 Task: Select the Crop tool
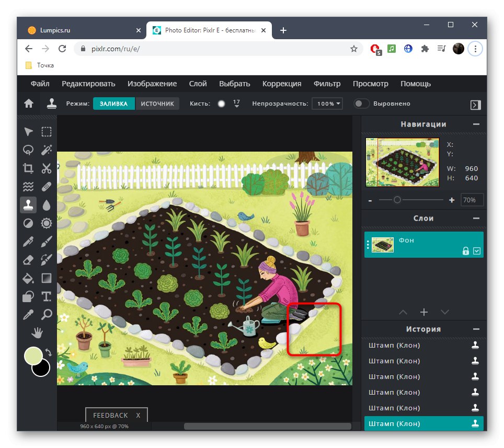28,168
